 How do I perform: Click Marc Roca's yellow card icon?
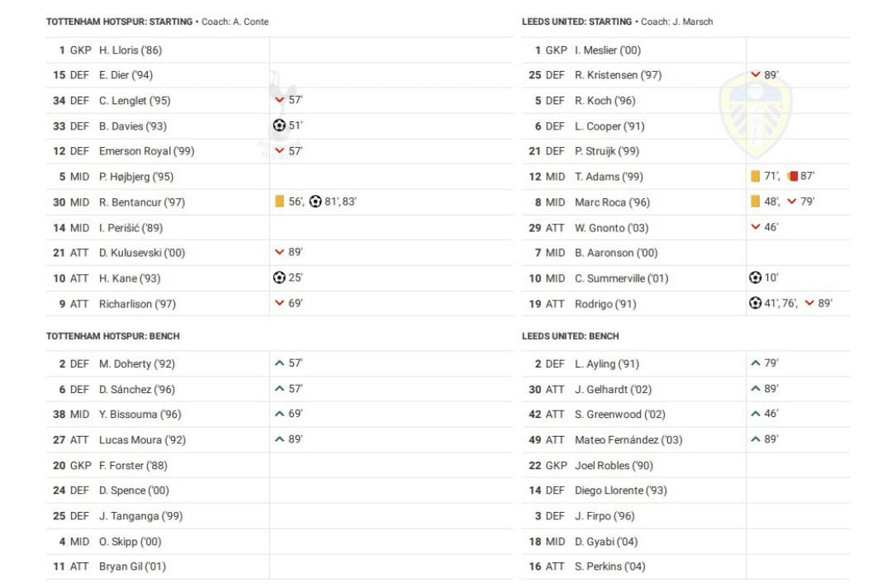pyautogui.click(x=755, y=202)
